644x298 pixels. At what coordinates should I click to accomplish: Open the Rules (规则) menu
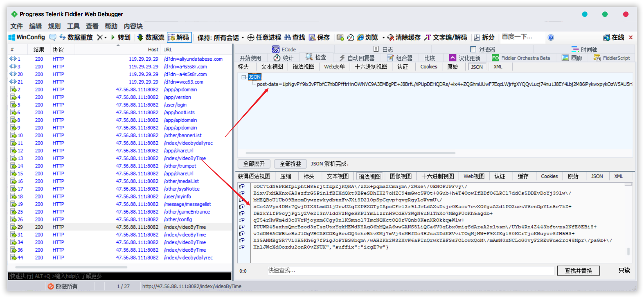pos(54,26)
